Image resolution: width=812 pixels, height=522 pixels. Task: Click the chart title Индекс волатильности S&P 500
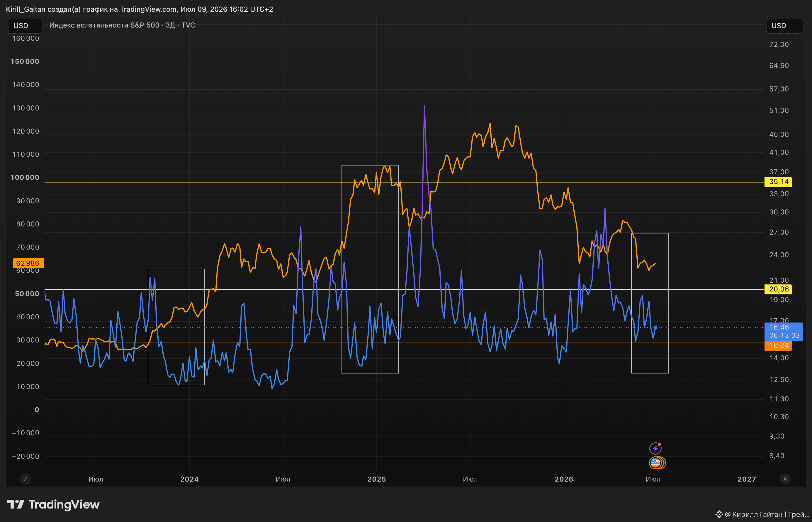click(104, 25)
